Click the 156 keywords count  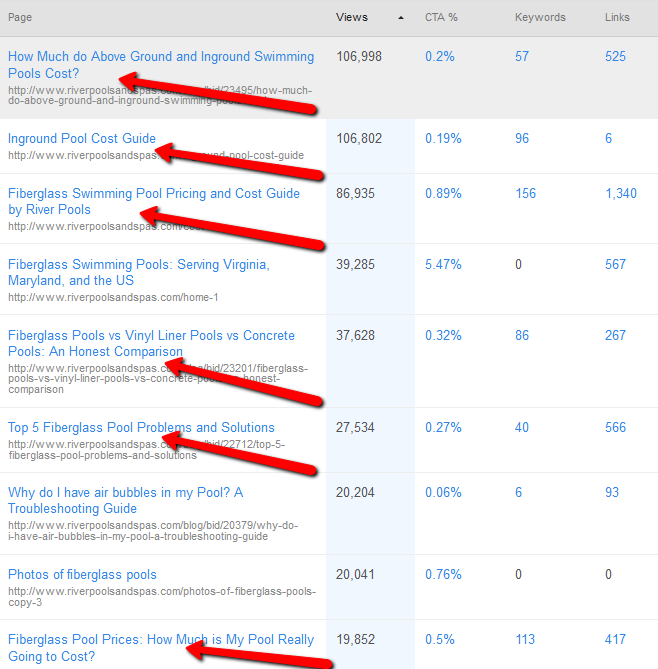click(525, 194)
